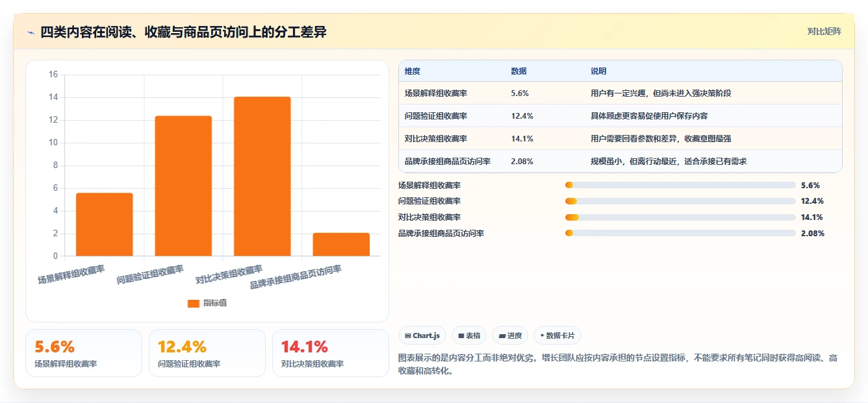Click table value 14.1%
Image resolution: width=868 pixels, height=403 pixels.
pyautogui.click(x=522, y=139)
